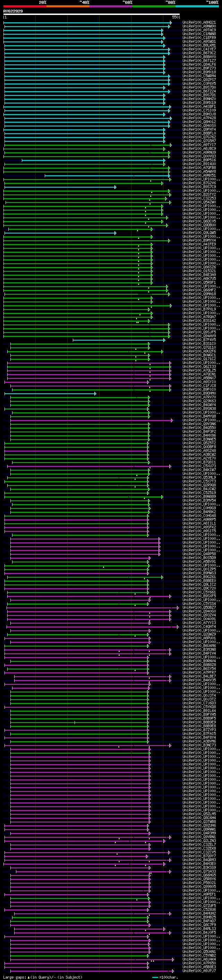Select UniRef100_Q7SA33 hit

[199, 872]
